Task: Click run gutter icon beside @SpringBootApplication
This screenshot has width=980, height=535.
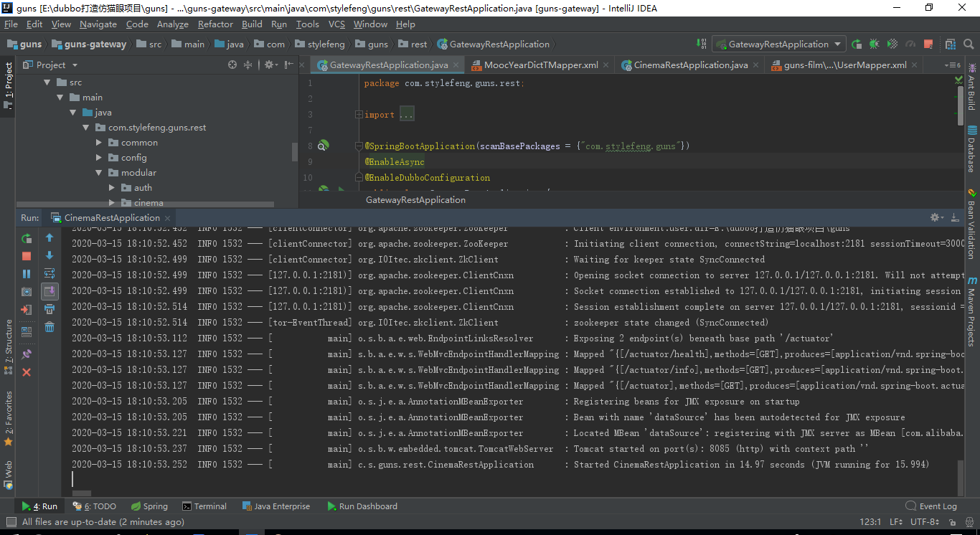Action: 324,146
